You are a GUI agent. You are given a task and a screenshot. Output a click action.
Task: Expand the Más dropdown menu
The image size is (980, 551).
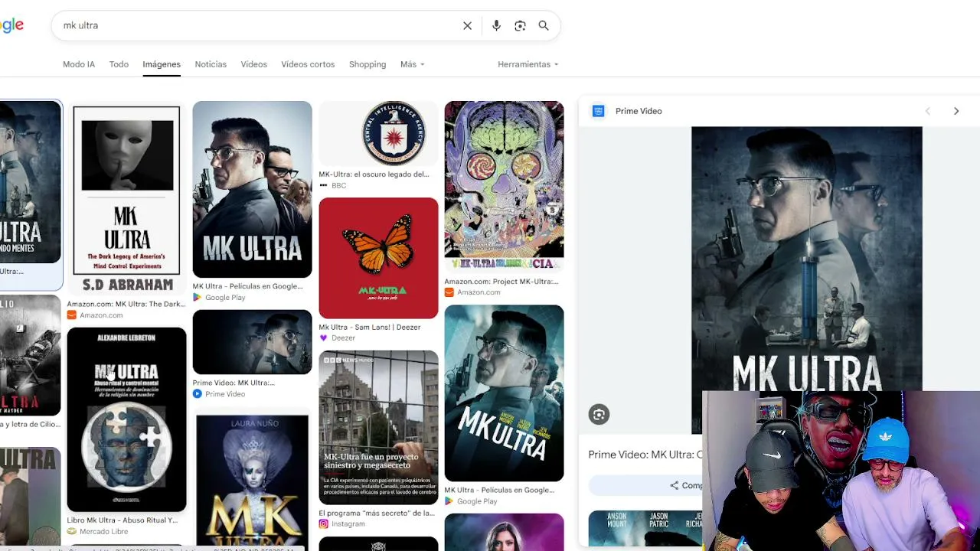pyautogui.click(x=412, y=64)
